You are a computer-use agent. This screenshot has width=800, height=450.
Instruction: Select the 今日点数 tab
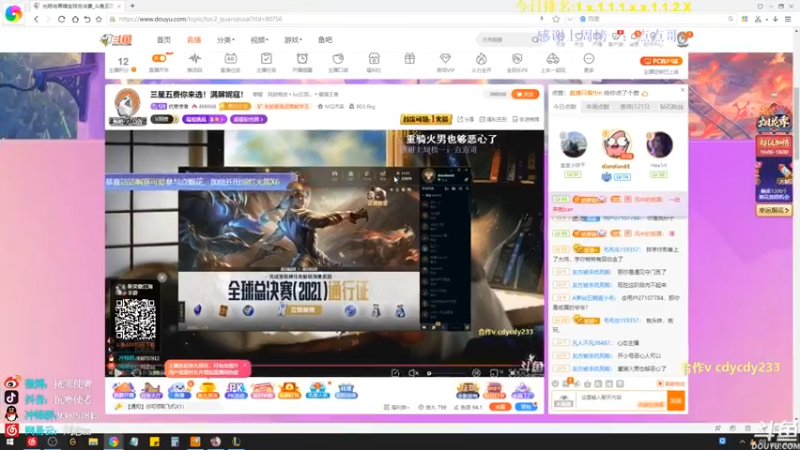565,107
